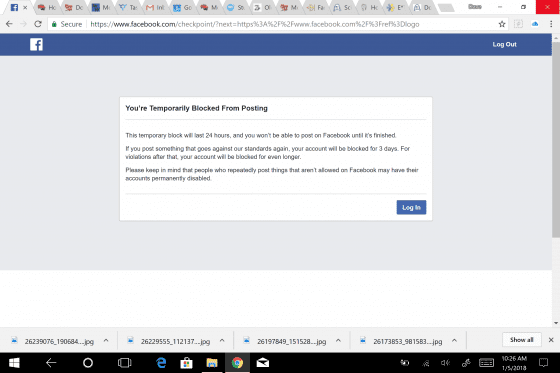Viewport: 560px width, 373px height.
Task: Bookmark this page with the star icon
Action: [502, 24]
